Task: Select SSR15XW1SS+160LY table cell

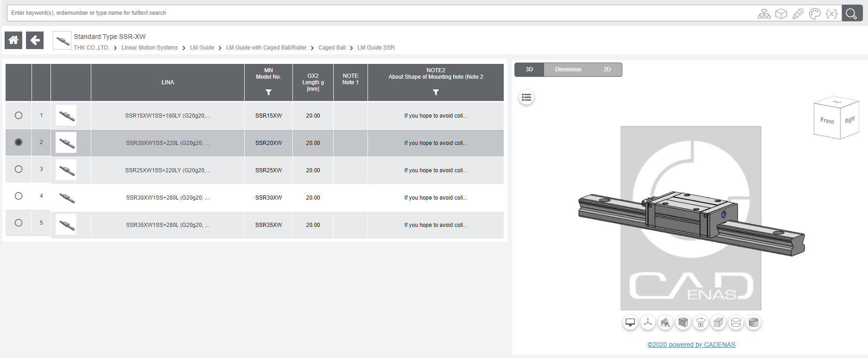Action: [x=168, y=116]
